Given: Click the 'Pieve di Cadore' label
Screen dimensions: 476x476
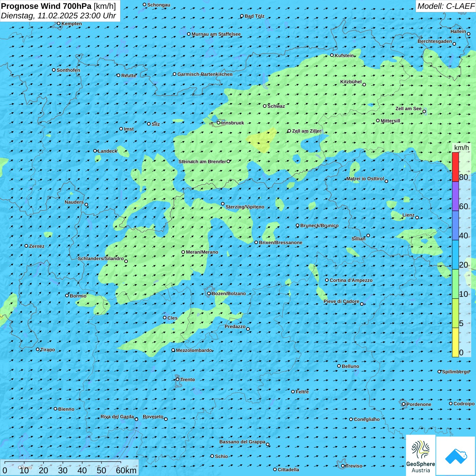Looking at the screenshot, I should [x=341, y=301].
